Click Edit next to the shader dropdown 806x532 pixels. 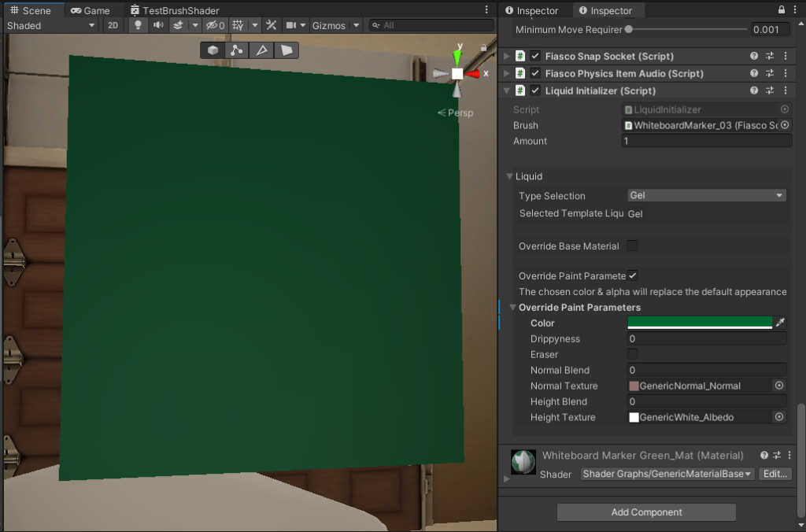[x=775, y=474]
